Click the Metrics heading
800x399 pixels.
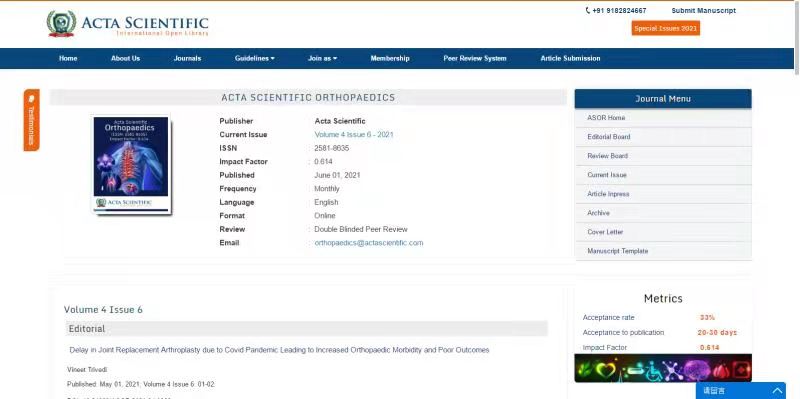[x=663, y=298]
